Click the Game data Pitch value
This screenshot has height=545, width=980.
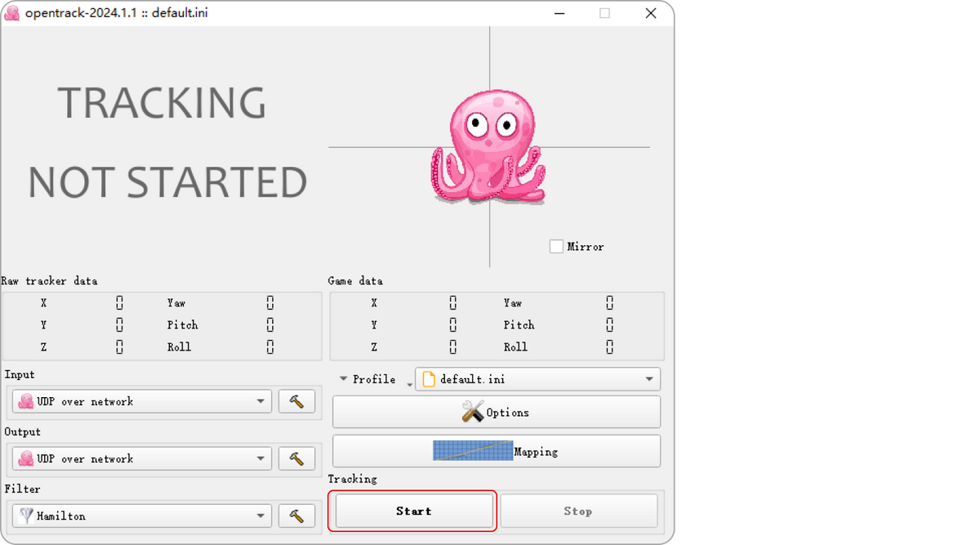[609, 325]
